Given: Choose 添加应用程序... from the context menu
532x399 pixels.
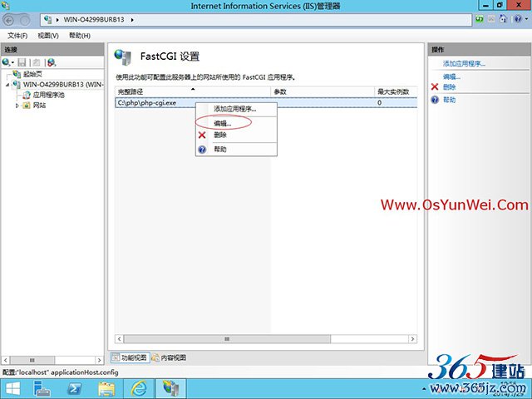Looking at the screenshot, I should tap(234, 109).
